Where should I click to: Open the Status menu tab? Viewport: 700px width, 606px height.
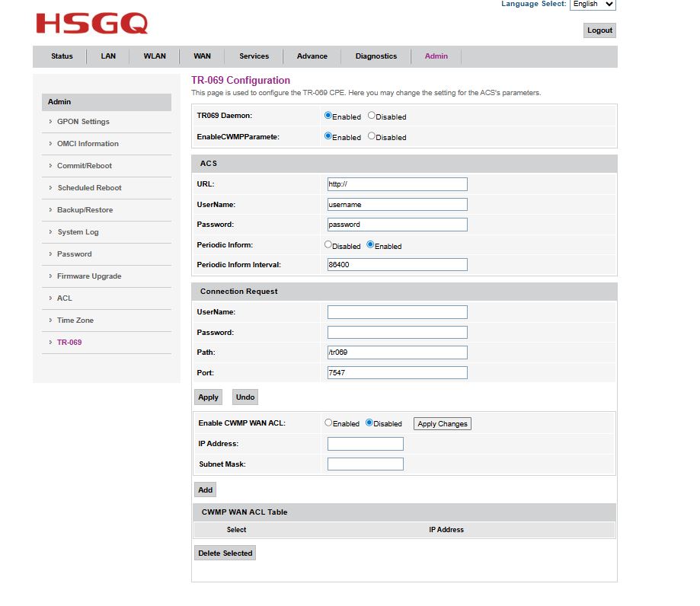(x=62, y=56)
